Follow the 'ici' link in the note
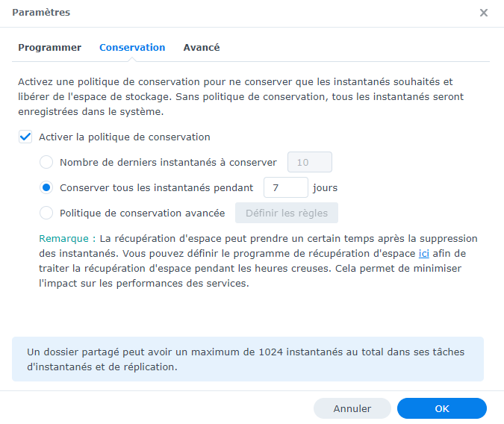Viewport: 504px width, 424px height. (x=423, y=253)
